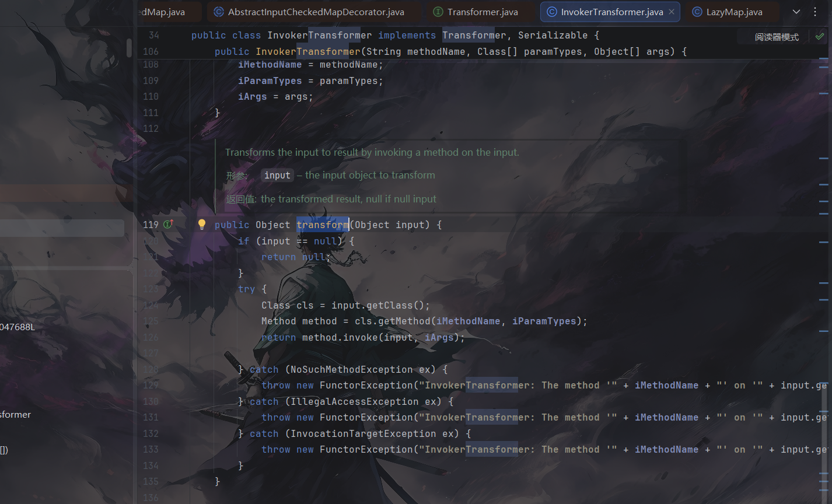Click the sticky constructor header on line 106

click(450, 51)
